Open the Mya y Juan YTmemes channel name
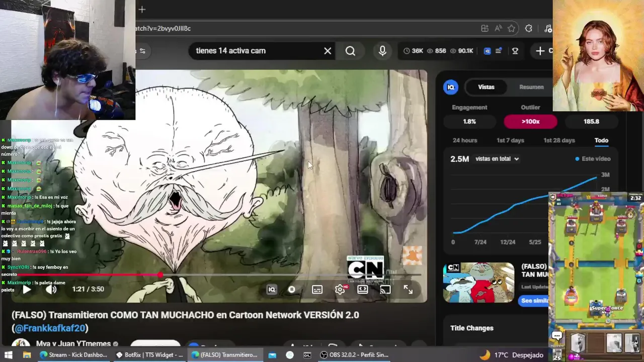This screenshot has width=644, height=362. [x=73, y=344]
